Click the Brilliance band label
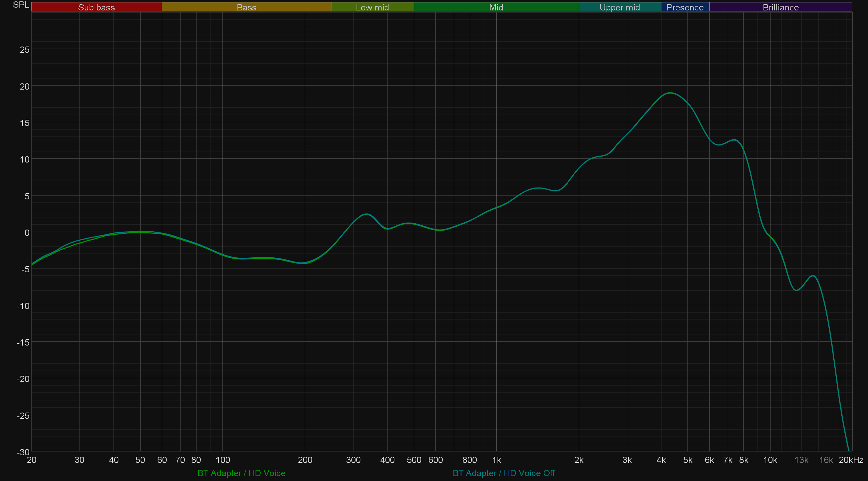868x481 pixels. point(781,7)
